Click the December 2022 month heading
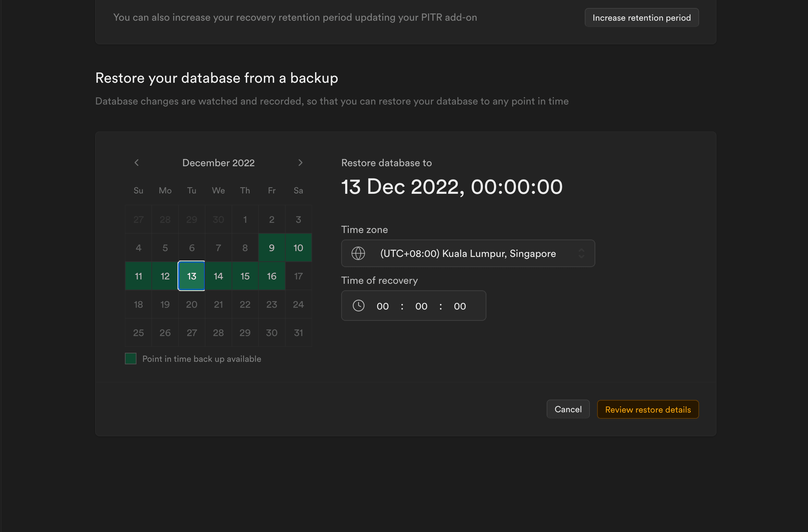This screenshot has width=808, height=532. tap(218, 163)
